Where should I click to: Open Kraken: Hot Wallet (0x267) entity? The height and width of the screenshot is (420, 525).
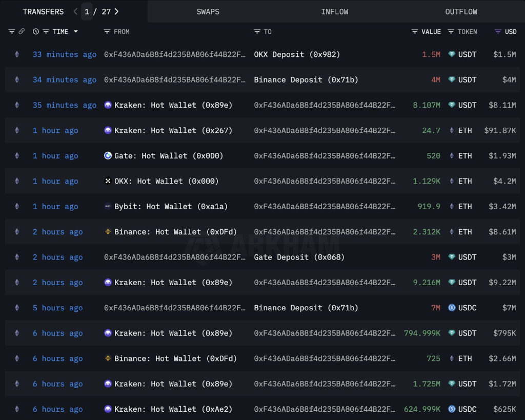click(173, 131)
